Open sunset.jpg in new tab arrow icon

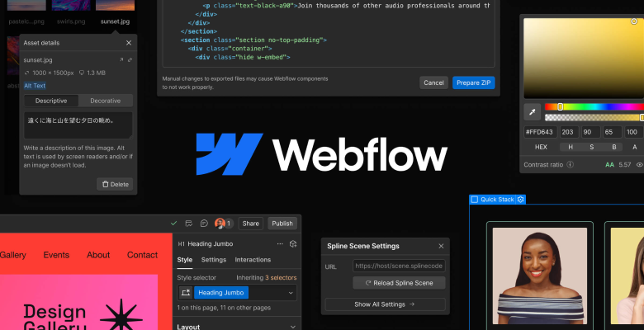pyautogui.click(x=121, y=60)
